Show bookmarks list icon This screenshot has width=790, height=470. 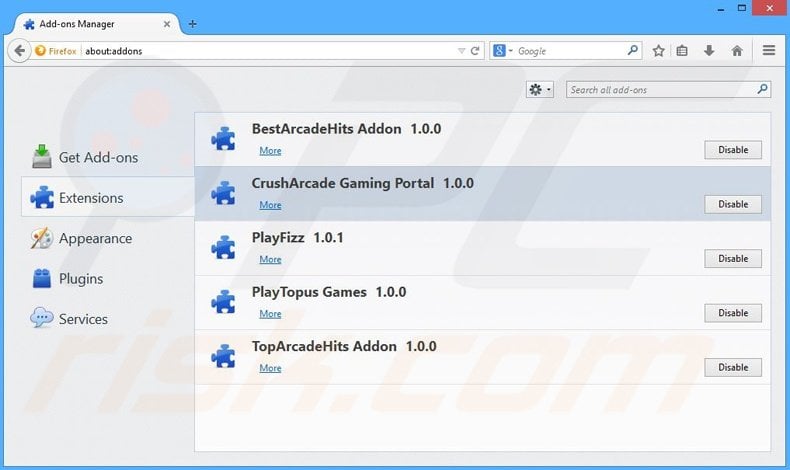(x=682, y=51)
